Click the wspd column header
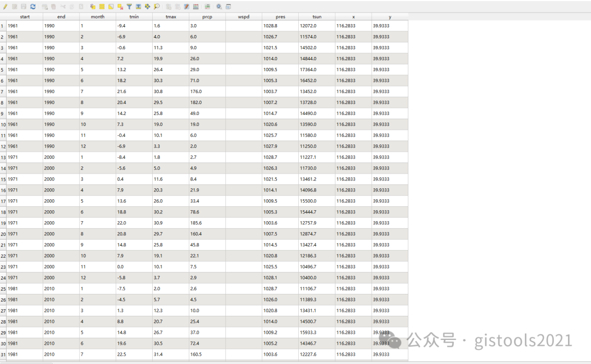Screen dimensions: 591x364 [x=244, y=16]
